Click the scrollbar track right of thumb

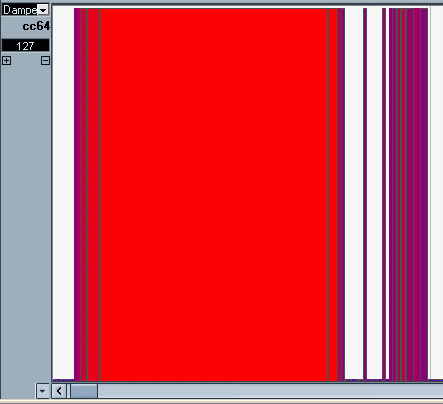tap(270, 391)
